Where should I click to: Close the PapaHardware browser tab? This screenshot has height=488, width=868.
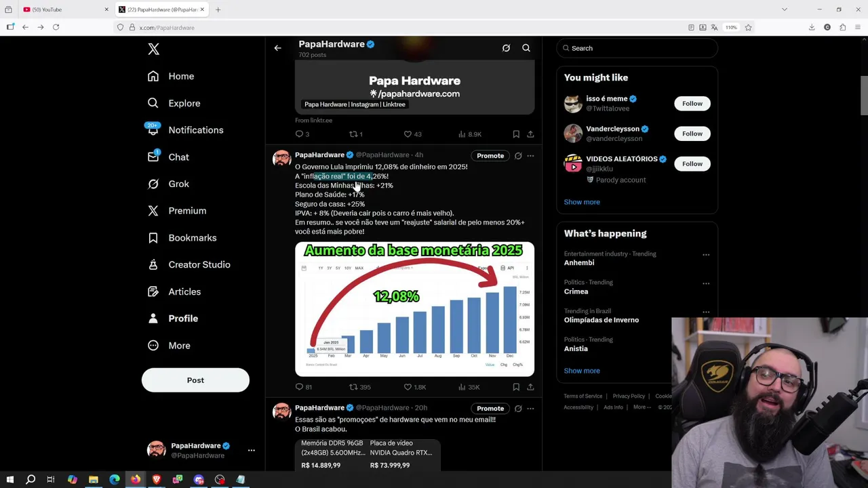coord(202,9)
